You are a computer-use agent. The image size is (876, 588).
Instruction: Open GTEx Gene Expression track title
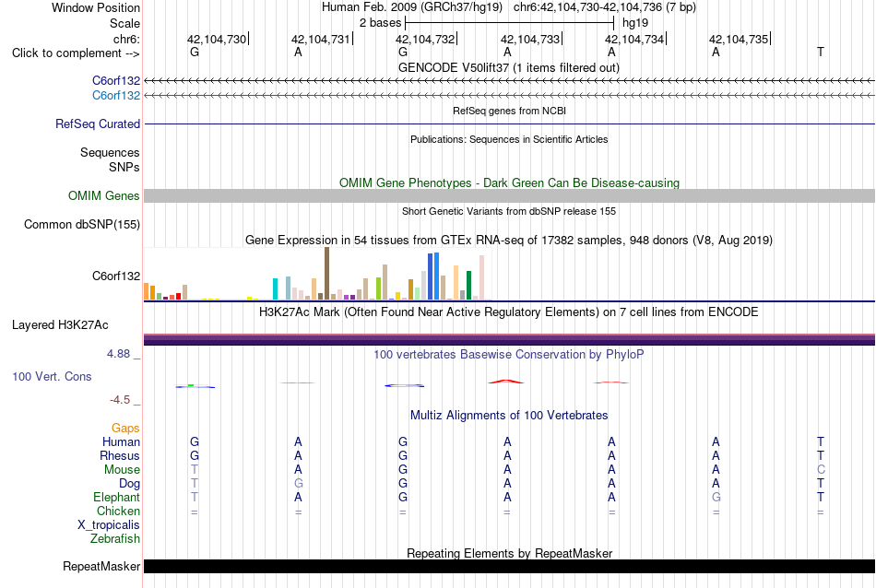coord(509,241)
